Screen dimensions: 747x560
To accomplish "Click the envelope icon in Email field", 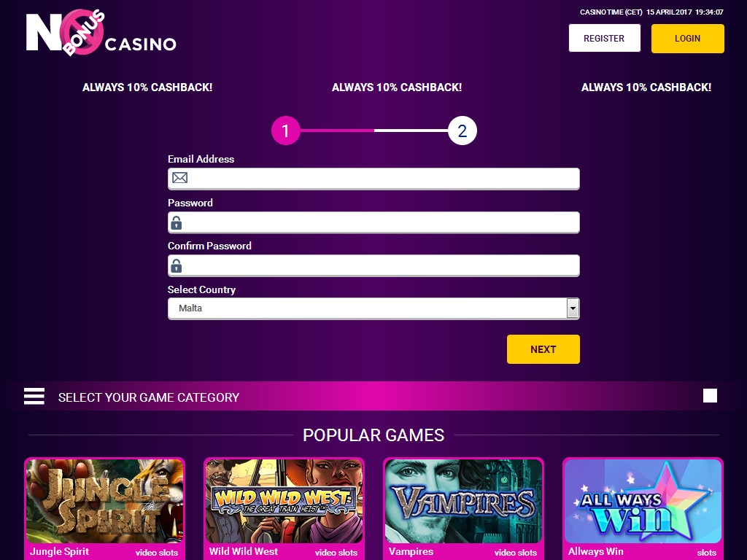I will coord(179,178).
